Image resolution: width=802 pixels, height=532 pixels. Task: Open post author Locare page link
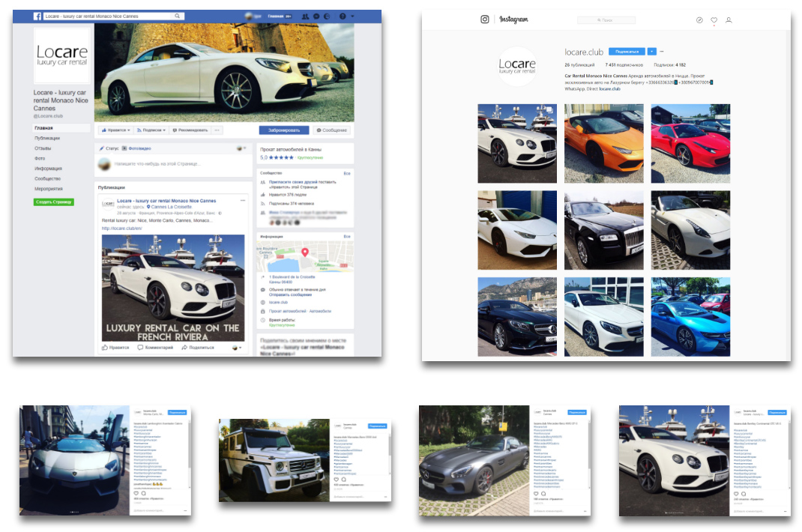point(166,201)
